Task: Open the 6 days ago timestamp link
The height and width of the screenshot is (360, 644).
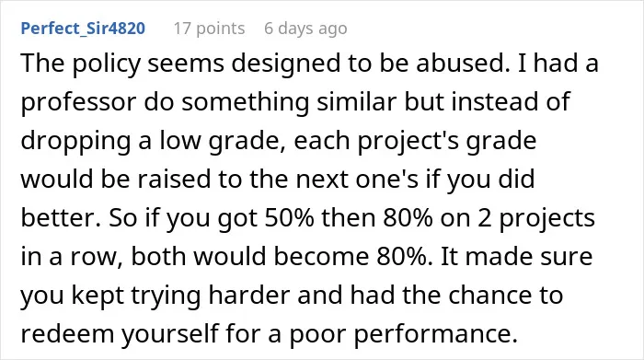Action: click(305, 29)
